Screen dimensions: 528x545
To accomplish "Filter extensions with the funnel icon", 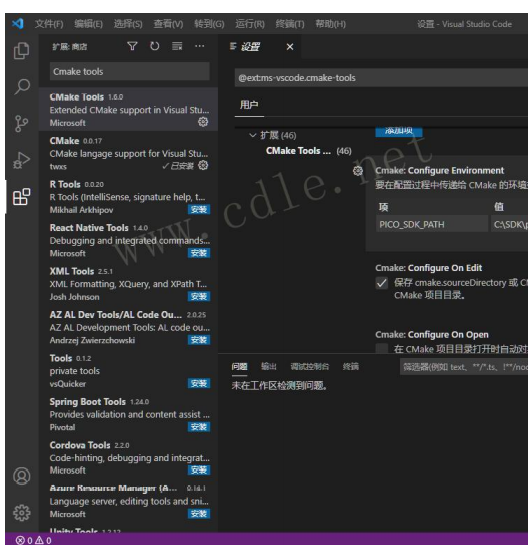I will (x=132, y=46).
